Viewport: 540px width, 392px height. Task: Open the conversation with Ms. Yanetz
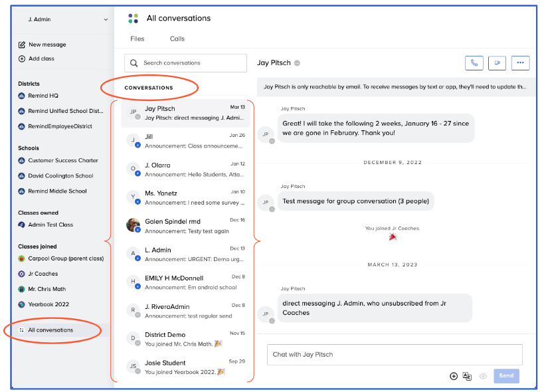tap(186, 197)
